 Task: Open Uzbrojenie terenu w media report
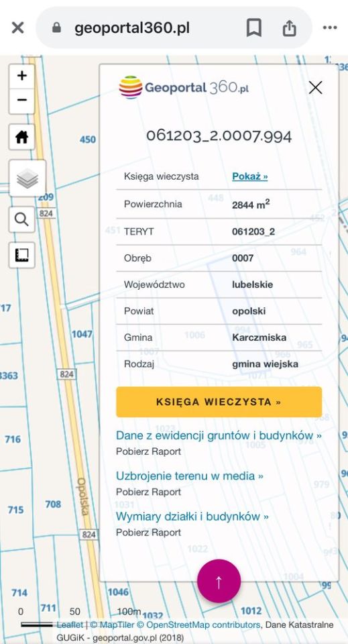point(190,476)
